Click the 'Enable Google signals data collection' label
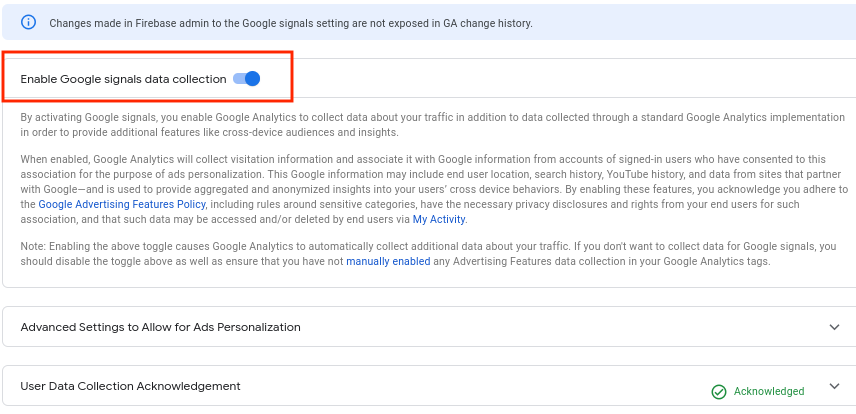 coord(123,79)
